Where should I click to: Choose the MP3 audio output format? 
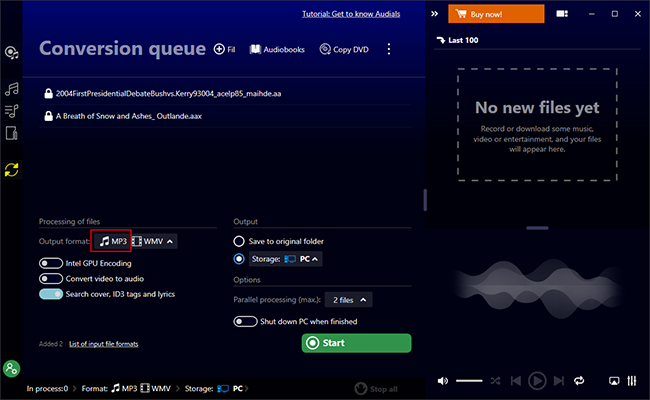[113, 241]
